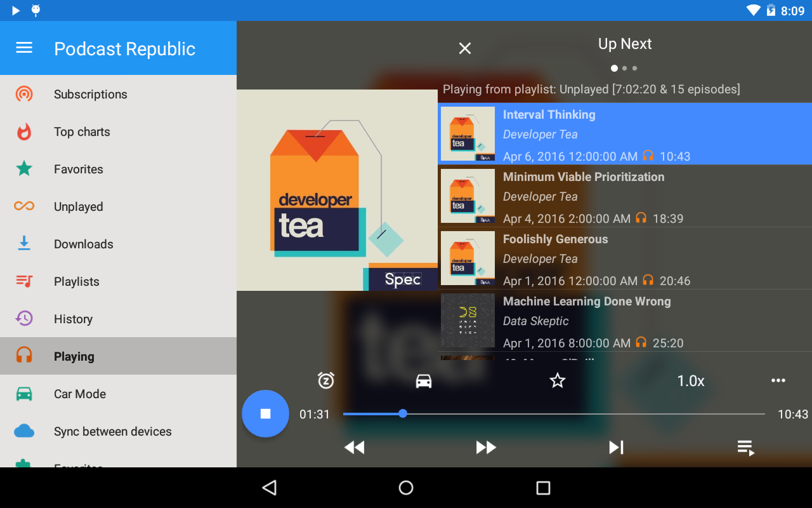This screenshot has height=508, width=812.
Task: Tap Data Skeptic episode thumbnail
Action: (x=468, y=320)
